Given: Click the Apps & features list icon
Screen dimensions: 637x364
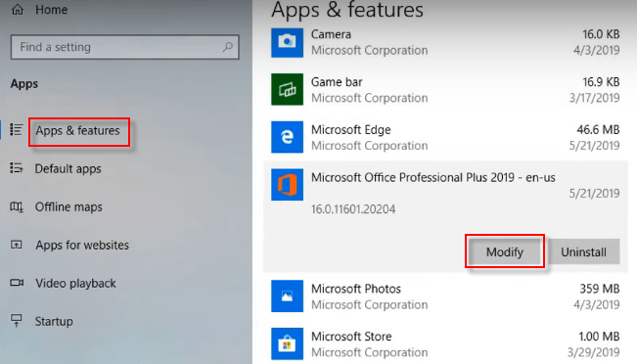Looking at the screenshot, I should click(16, 130).
